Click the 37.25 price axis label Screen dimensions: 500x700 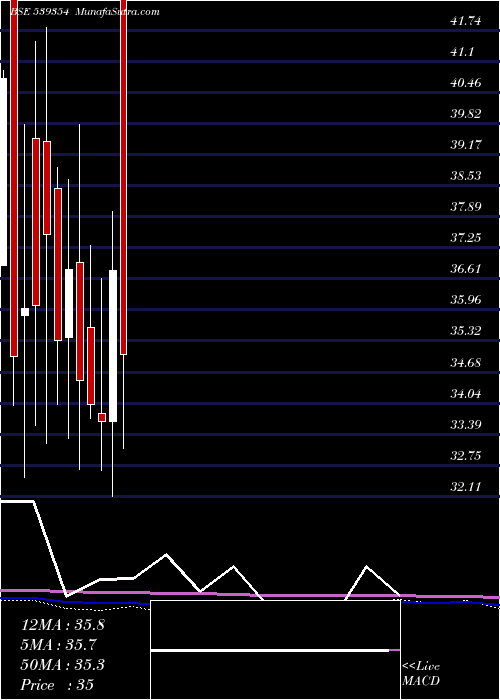point(466,238)
